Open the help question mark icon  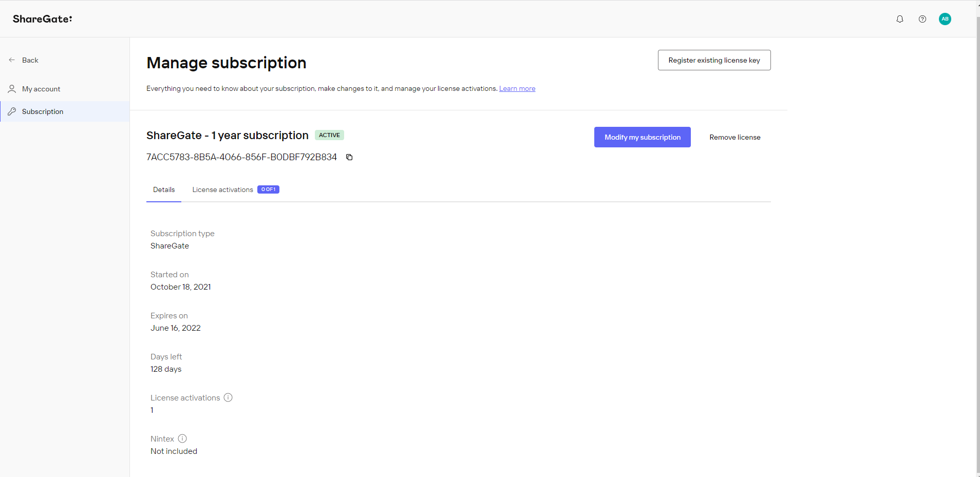(922, 19)
